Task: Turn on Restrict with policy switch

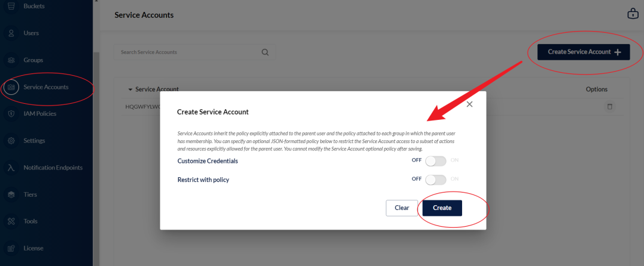Action: 436,180
